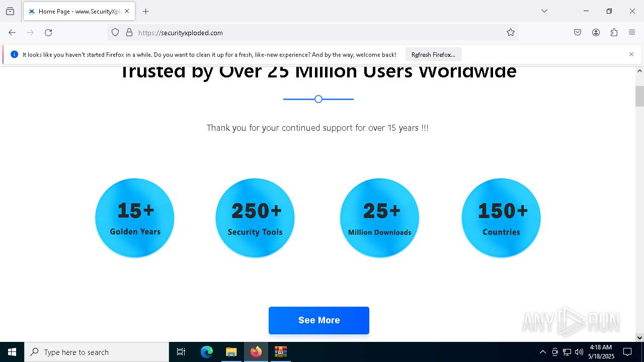This screenshot has height=362, width=644.
Task: Open the volume tray icon
Action: [579, 352]
